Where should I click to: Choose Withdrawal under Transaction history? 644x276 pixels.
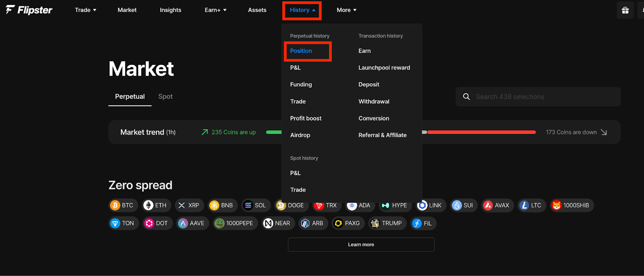tap(374, 101)
